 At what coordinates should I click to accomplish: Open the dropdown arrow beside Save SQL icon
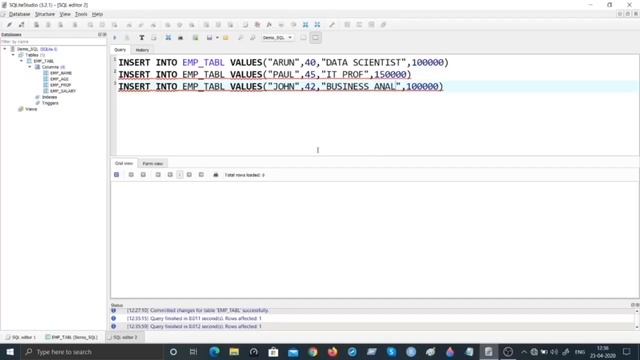[x=217, y=38]
